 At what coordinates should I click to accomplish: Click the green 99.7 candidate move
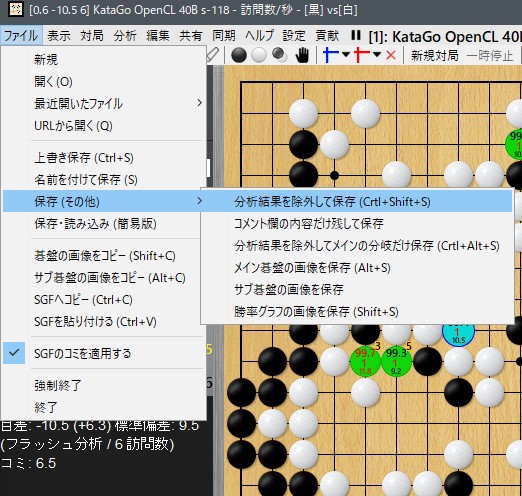click(365, 361)
